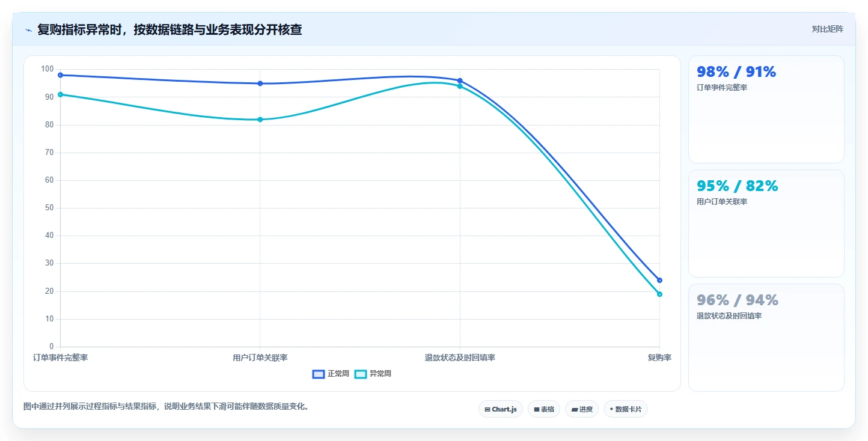Click the x-axis label 复购率
Viewport: 868px width, 441px height.
(x=659, y=357)
